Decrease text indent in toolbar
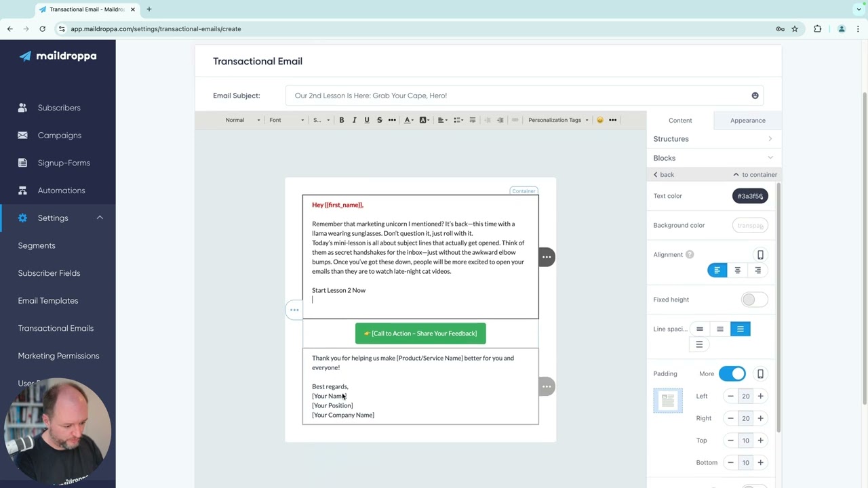Viewport: 868px width, 488px height. pyautogui.click(x=488, y=120)
